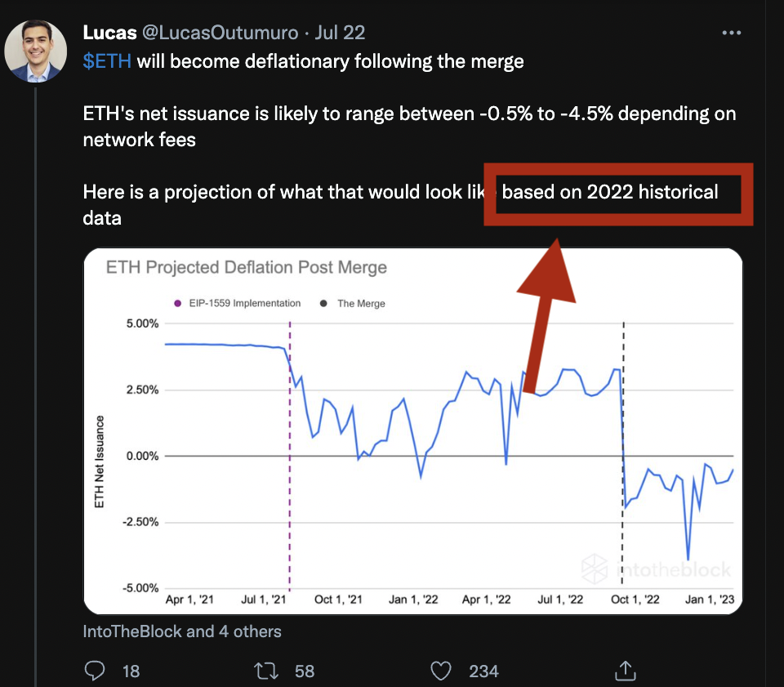Image resolution: width=784 pixels, height=687 pixels.
Task: Click the red-boxed "based on 2022 historical" text
Action: click(610, 192)
